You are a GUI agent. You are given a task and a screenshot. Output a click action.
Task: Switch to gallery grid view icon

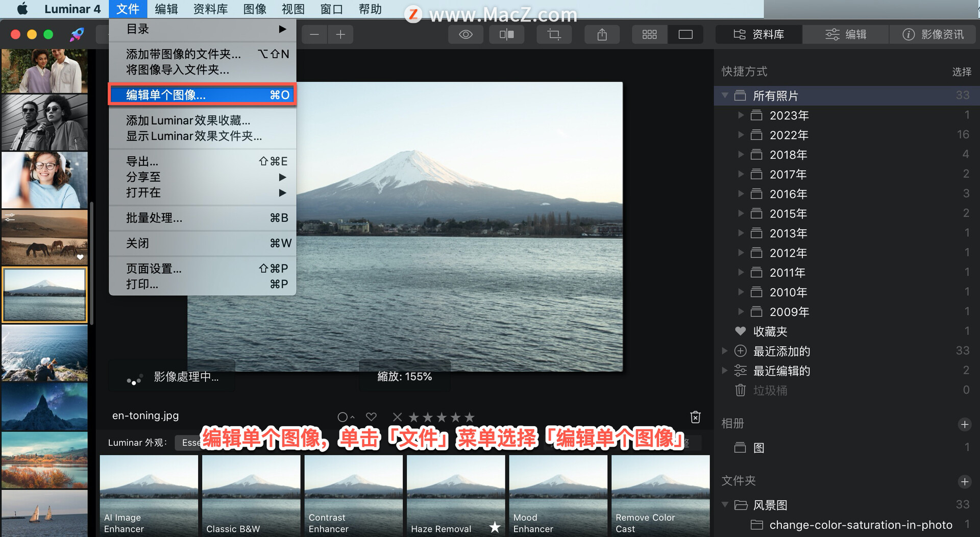649,35
